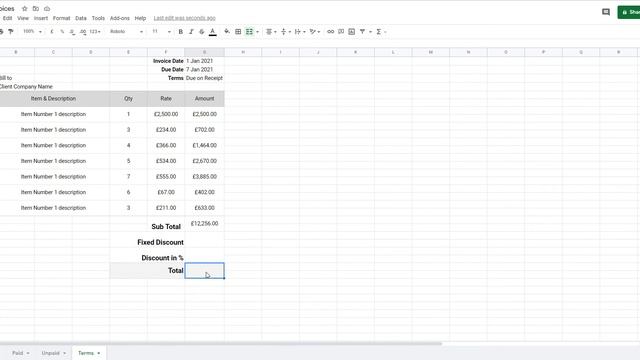Open the Add-ons menu
This screenshot has height=360, width=640.
(120, 18)
